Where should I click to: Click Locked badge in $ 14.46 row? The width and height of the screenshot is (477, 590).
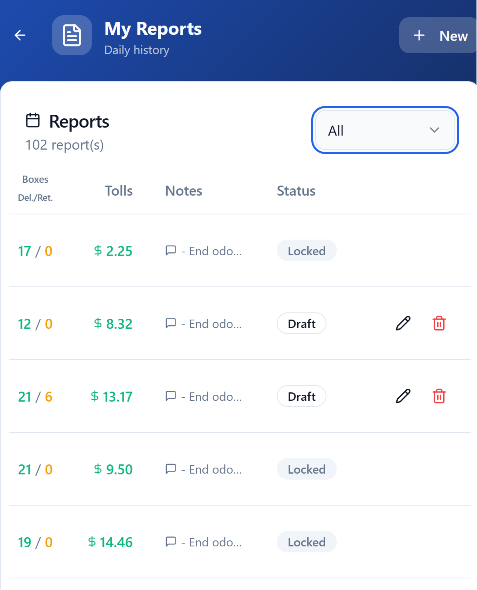[x=307, y=542]
